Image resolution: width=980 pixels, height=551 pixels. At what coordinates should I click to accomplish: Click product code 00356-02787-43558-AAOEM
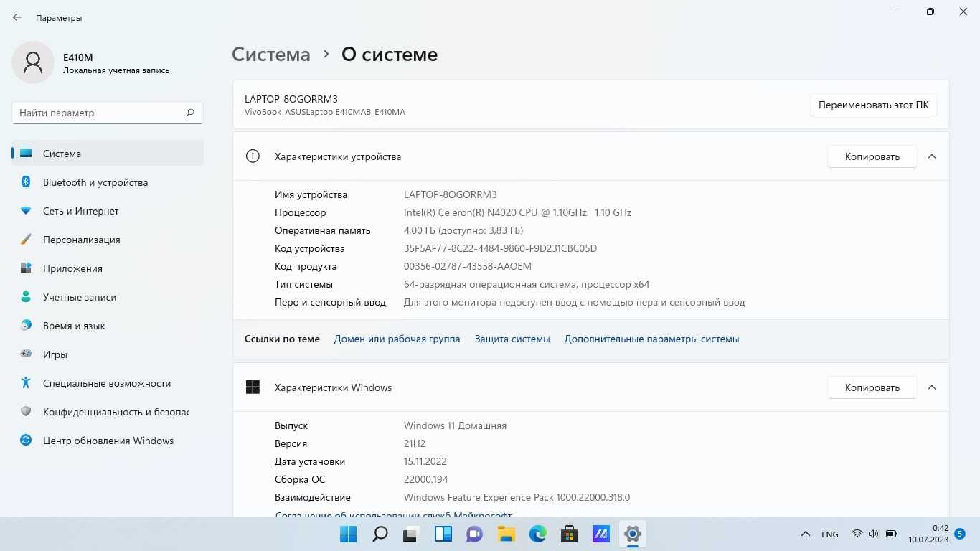click(x=468, y=266)
